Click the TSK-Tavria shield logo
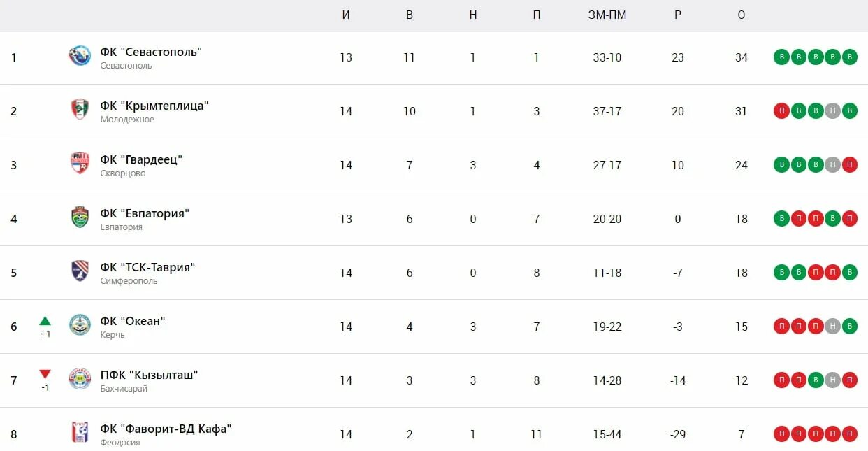The width and height of the screenshot is (868, 451). (x=80, y=271)
